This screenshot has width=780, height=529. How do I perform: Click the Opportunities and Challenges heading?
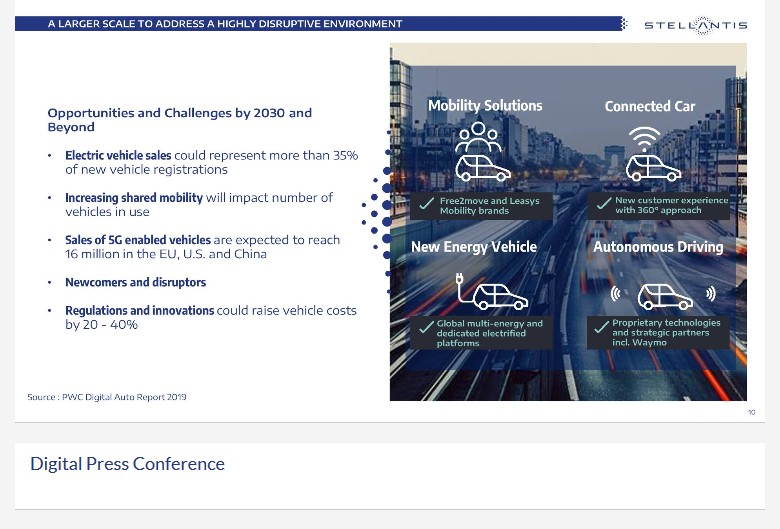pyautogui.click(x=180, y=120)
